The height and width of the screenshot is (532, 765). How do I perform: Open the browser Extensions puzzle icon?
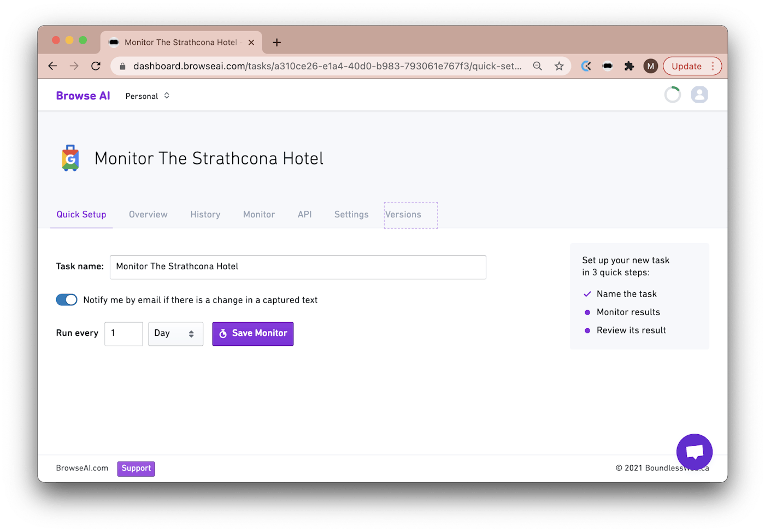pos(629,66)
